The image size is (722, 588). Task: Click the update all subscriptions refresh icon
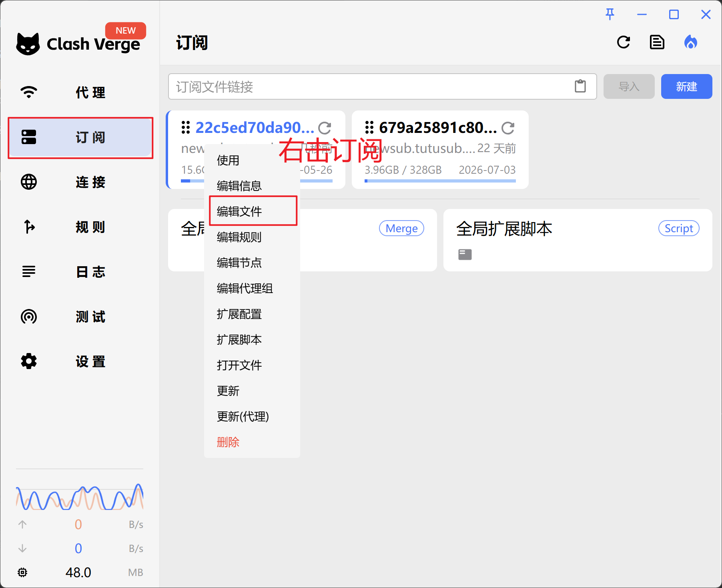click(x=623, y=42)
